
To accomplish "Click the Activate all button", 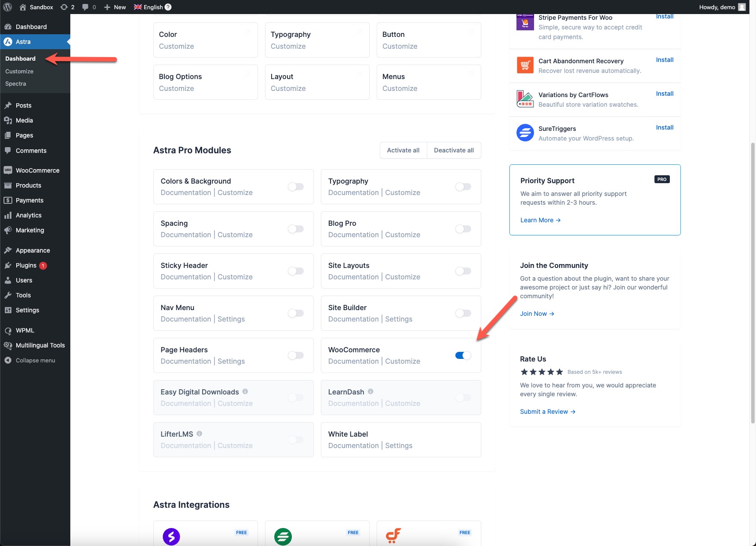I will tap(403, 150).
